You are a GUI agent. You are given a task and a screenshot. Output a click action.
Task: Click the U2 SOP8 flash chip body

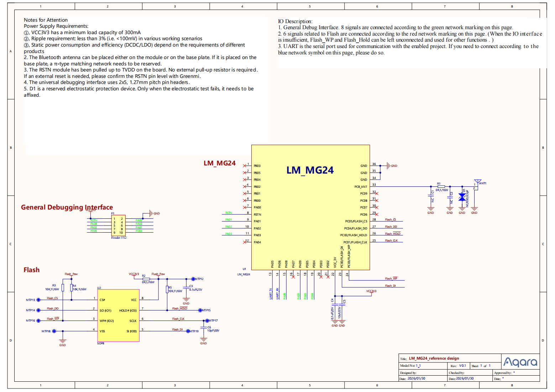pyautogui.click(x=118, y=316)
